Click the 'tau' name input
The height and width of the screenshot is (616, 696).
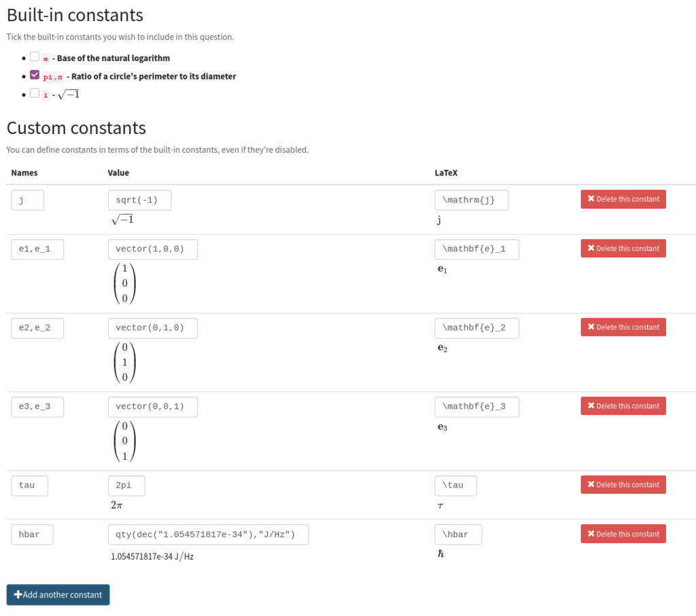[30, 485]
